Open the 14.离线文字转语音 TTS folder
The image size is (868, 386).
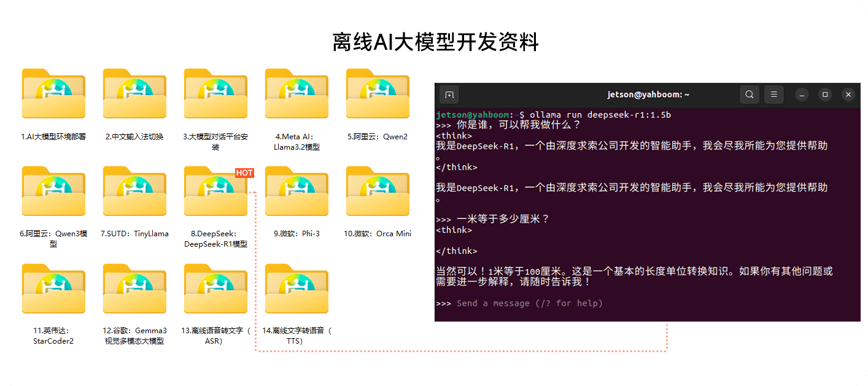(296, 288)
